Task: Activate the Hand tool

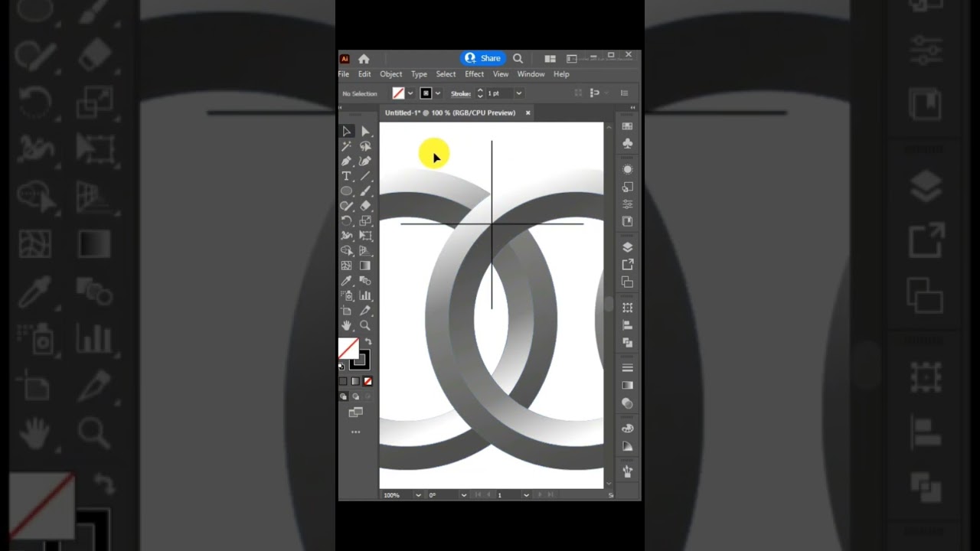Action: coord(347,325)
